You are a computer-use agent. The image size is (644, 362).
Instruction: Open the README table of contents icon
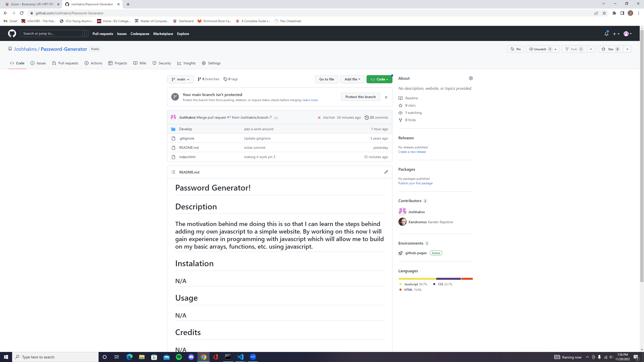(x=173, y=172)
